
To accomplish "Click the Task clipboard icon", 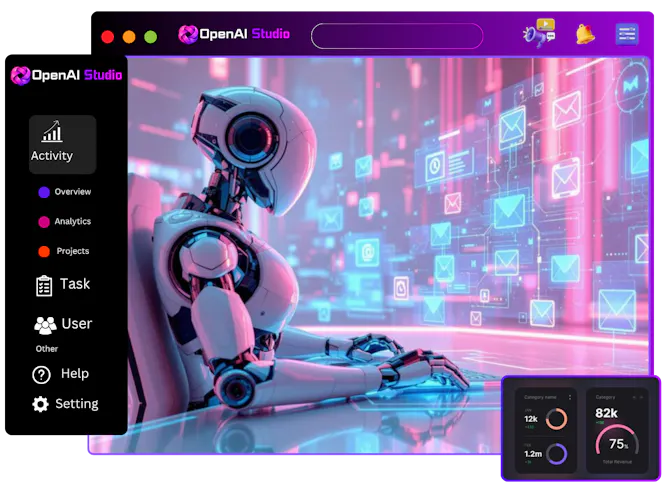I will point(44,286).
